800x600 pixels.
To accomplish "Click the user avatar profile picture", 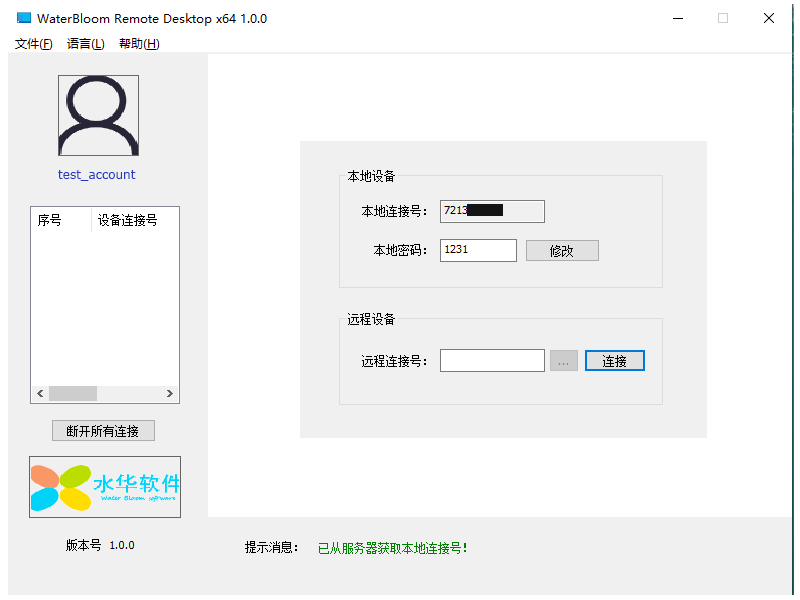I will pos(98,116).
